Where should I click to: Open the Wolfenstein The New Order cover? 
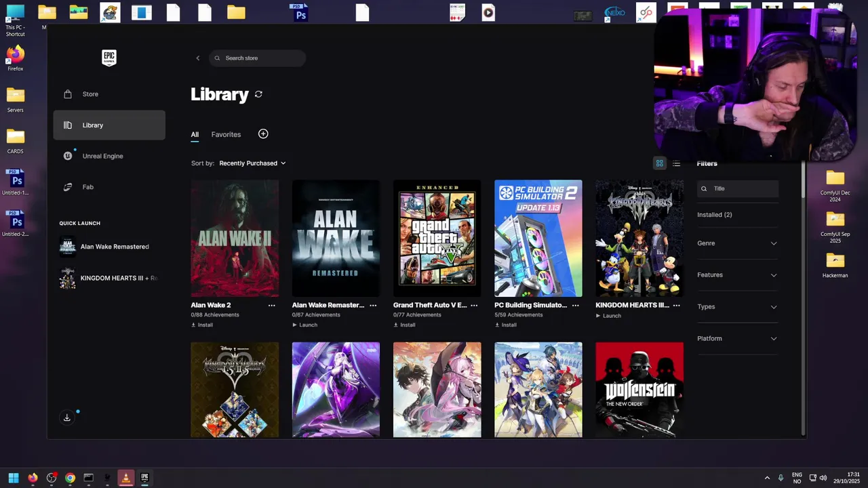639,390
